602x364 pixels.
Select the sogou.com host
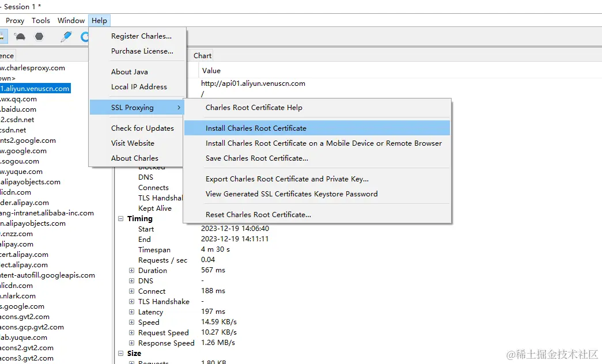20,161
